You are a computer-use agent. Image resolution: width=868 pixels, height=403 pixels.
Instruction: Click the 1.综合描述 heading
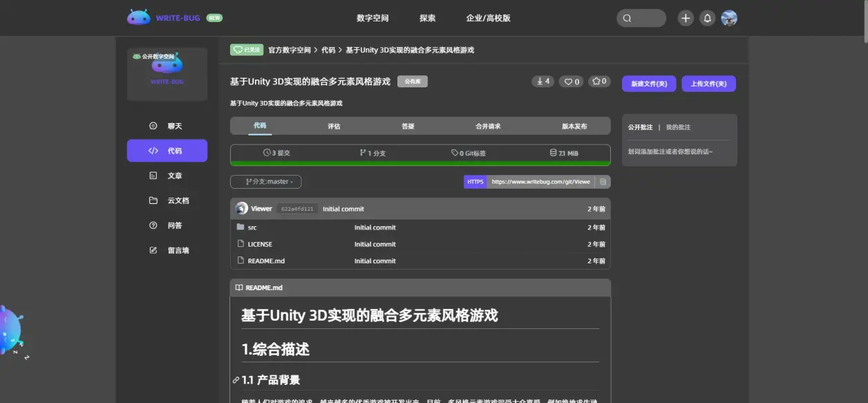pyautogui.click(x=275, y=350)
